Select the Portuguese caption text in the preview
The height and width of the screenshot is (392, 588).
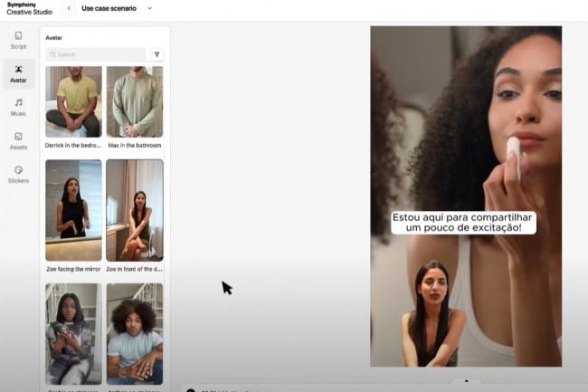click(463, 223)
